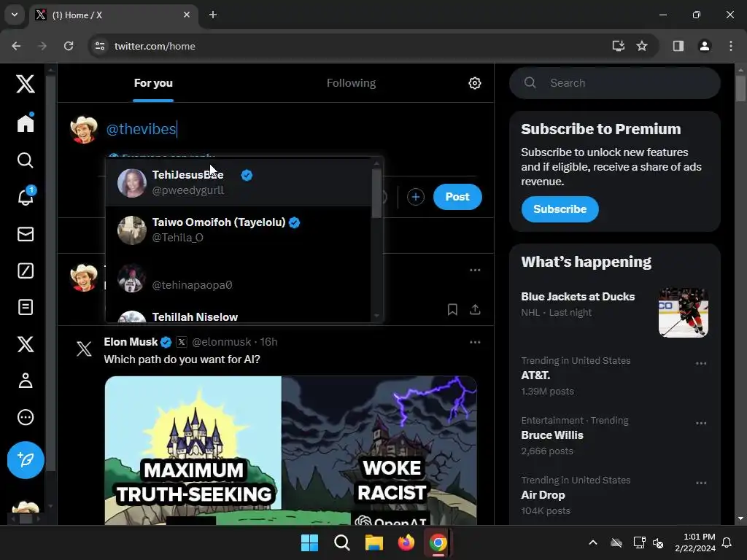
Task: Open the Home feed icon in sidebar
Action: (26, 122)
